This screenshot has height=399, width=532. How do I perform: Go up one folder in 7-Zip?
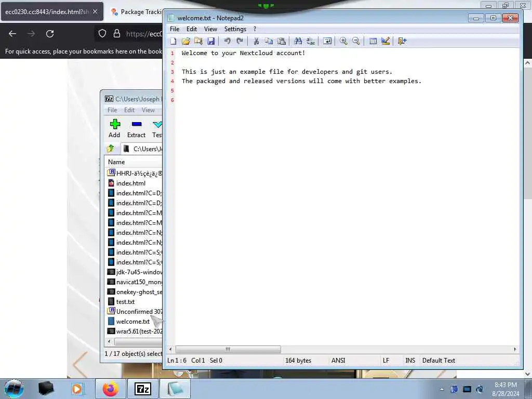click(x=111, y=149)
